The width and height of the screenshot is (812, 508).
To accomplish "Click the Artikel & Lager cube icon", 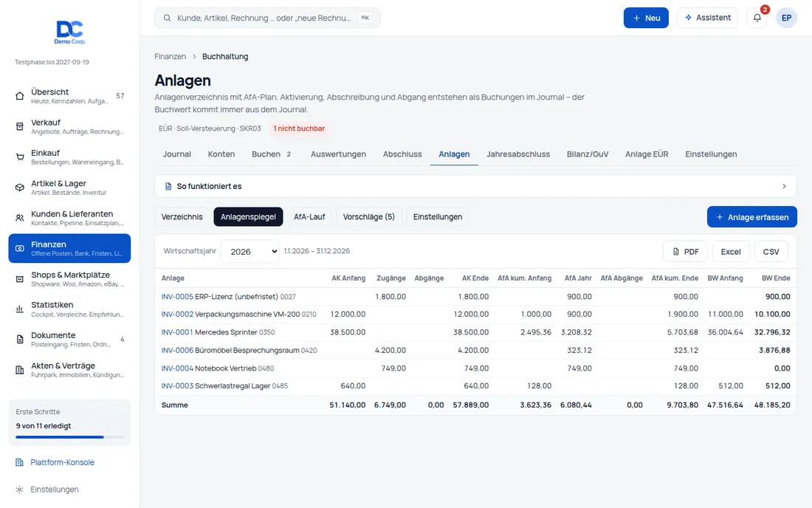I will tap(20, 188).
